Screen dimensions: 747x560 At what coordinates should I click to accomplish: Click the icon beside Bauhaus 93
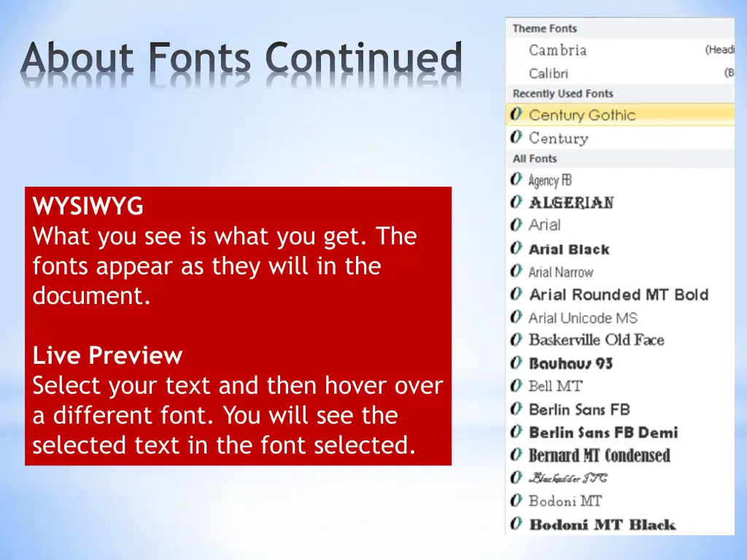[x=516, y=363]
